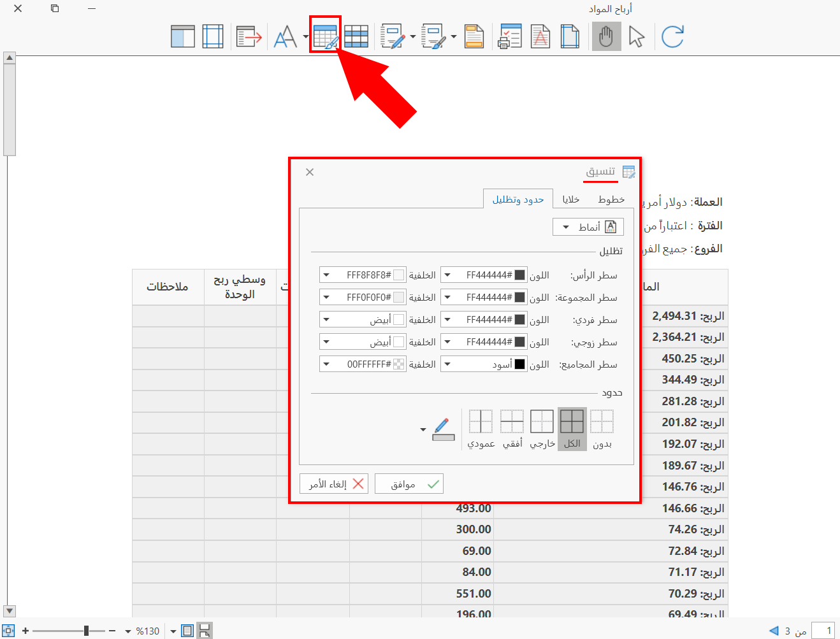The height and width of the screenshot is (639, 840).
Task: Click the zoom in plus icon
Action: click(x=25, y=631)
